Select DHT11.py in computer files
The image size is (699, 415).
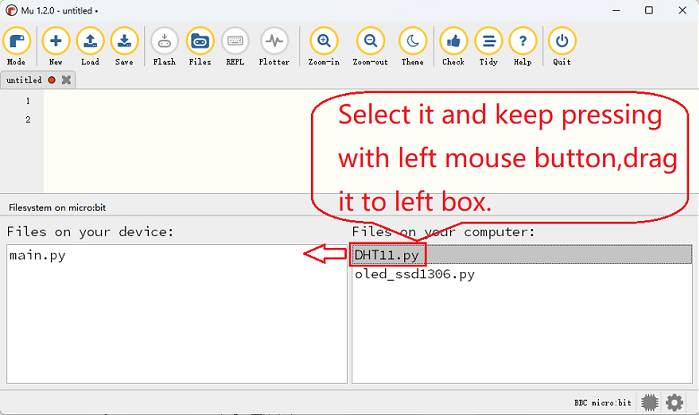tap(522, 255)
